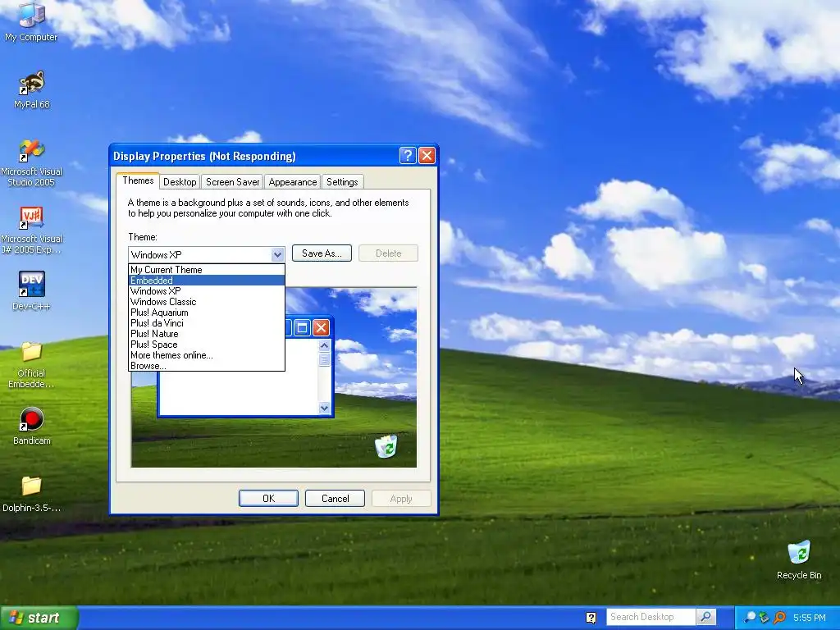Choose the Plus! da Vinci theme
This screenshot has height=630, width=840.
point(207,323)
